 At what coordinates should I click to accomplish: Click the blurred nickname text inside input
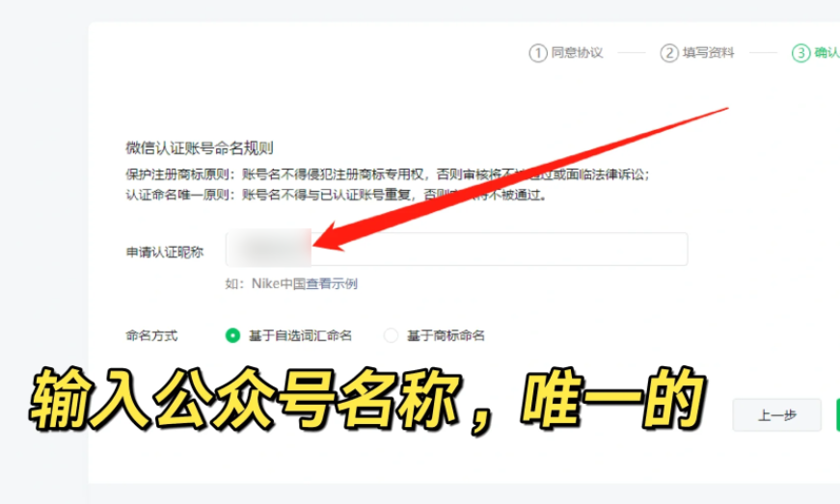coord(269,249)
